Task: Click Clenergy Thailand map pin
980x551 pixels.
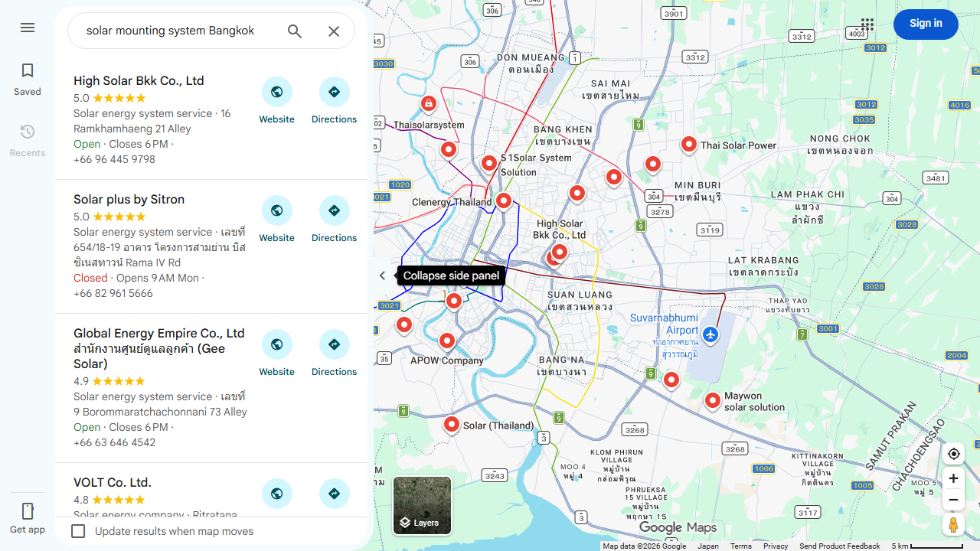Action: coord(503,201)
